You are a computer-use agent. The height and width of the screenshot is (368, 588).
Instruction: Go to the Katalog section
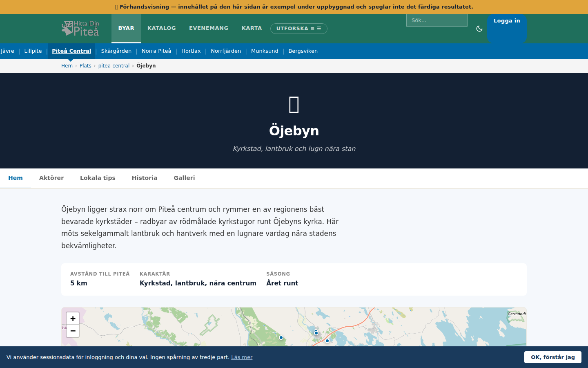point(162,28)
